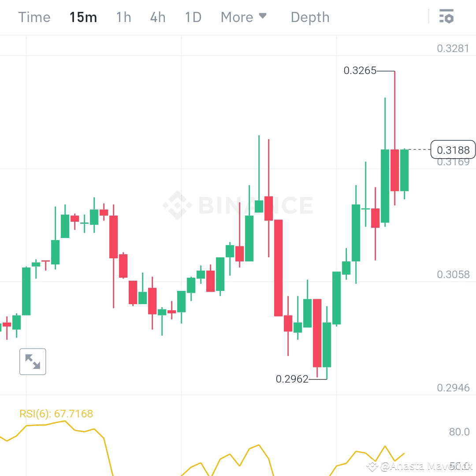
Task: Click the fullscreen expand icon
Action: [x=33, y=361]
